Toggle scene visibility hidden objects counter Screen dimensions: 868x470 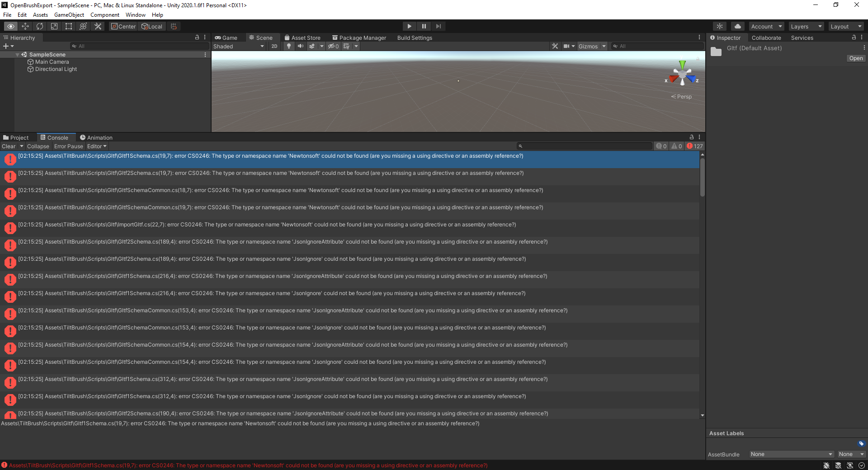(x=333, y=46)
